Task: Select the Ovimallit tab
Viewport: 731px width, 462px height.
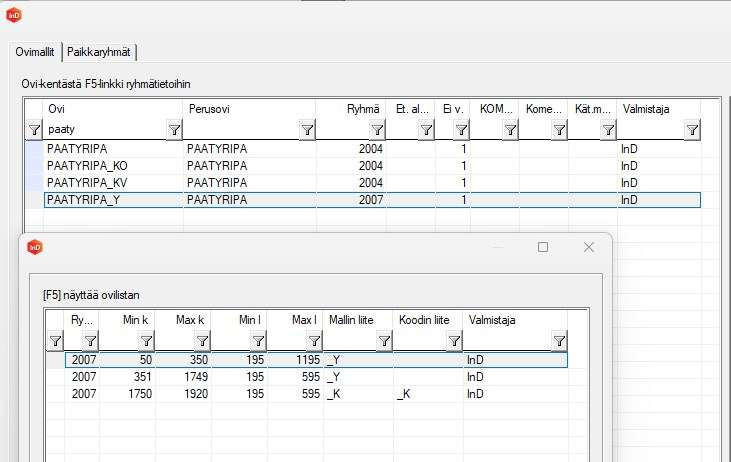Action: pos(35,52)
